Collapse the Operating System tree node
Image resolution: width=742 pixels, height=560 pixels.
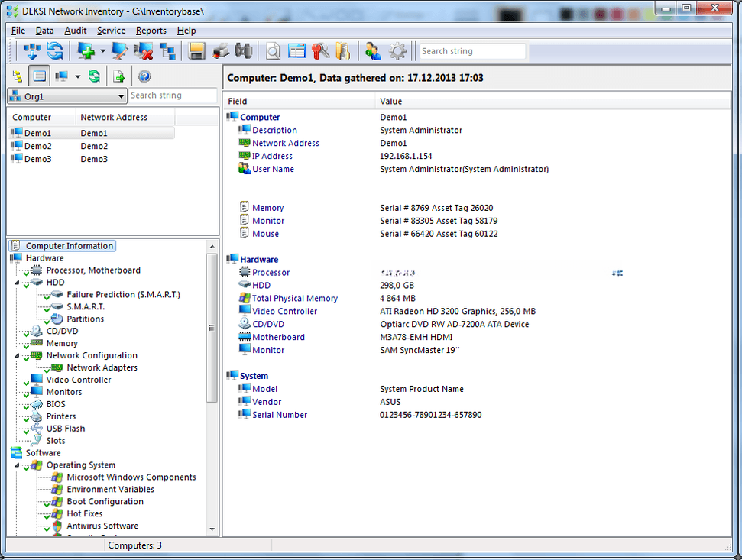[17, 465]
